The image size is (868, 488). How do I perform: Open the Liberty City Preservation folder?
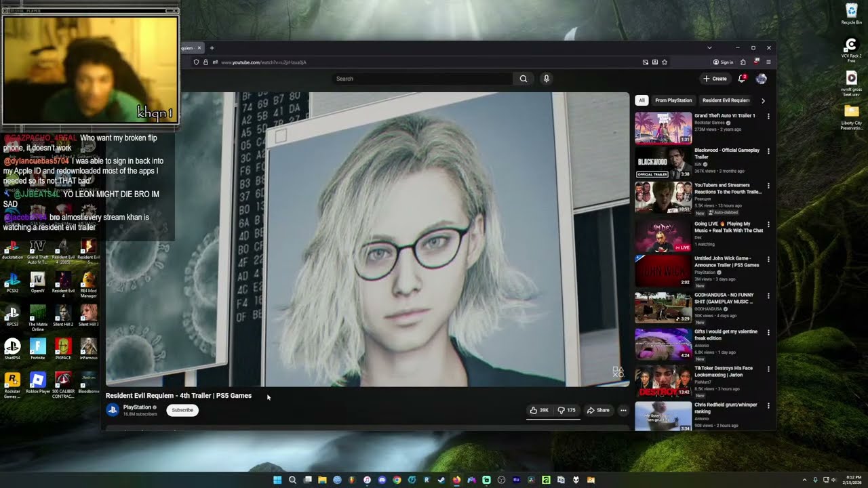click(851, 117)
